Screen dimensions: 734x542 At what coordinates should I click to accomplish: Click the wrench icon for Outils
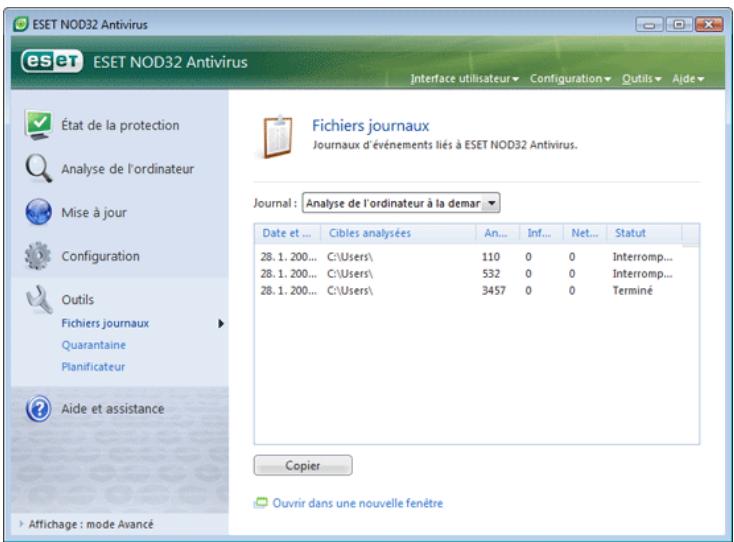[x=38, y=300]
